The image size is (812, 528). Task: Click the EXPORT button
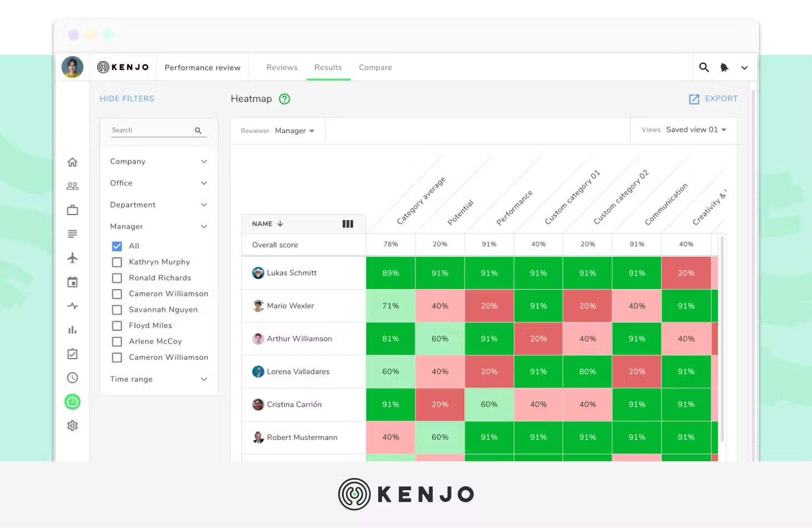click(x=714, y=99)
